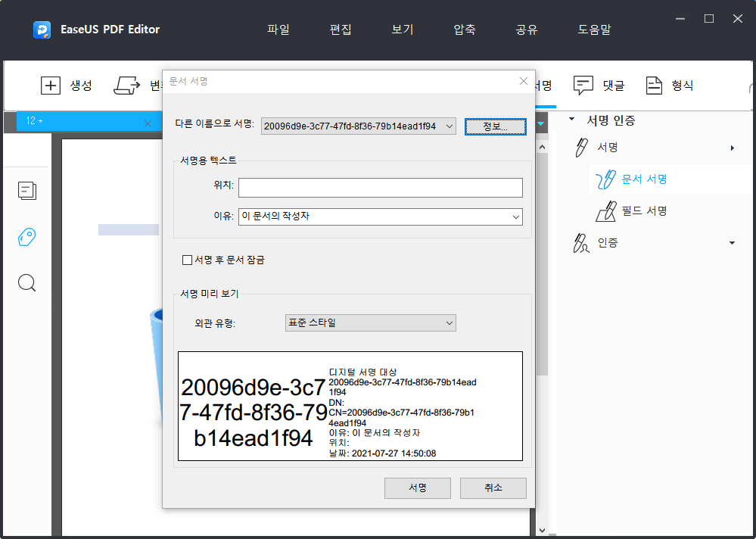The width and height of the screenshot is (756, 539).
Task: Select the 필드 서명 field signing icon
Action: [605, 211]
